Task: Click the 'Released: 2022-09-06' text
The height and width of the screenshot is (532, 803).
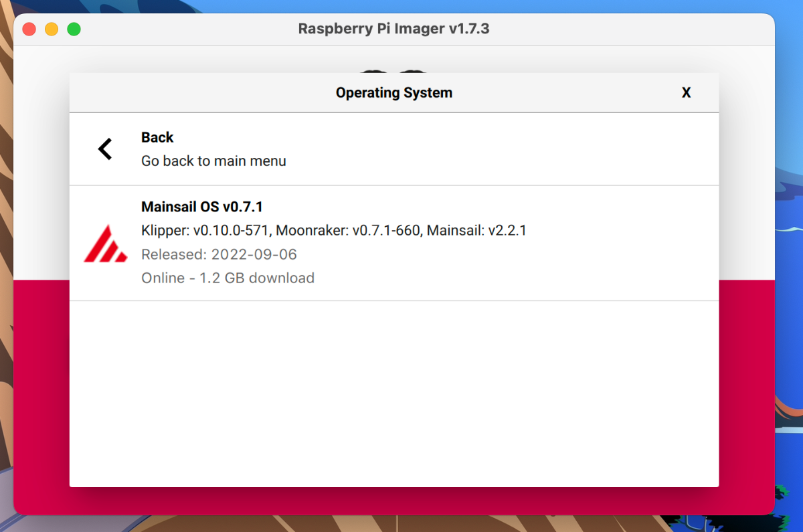Action: click(219, 254)
